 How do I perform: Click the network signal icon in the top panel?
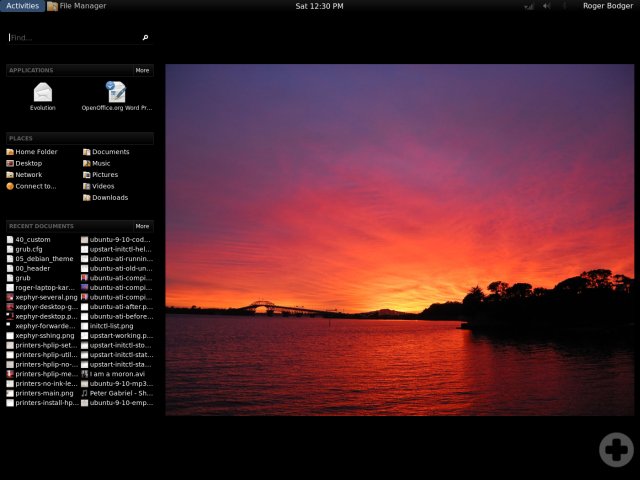[529, 6]
